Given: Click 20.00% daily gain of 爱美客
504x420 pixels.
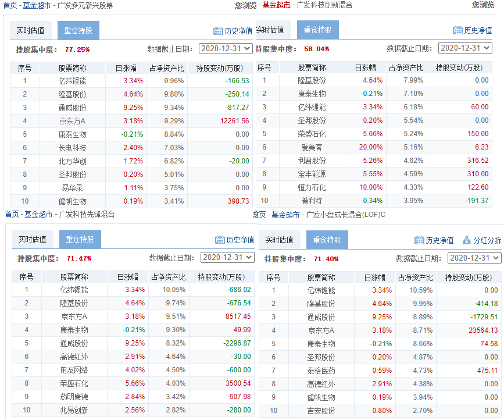Looking at the screenshot, I should tap(371, 147).
